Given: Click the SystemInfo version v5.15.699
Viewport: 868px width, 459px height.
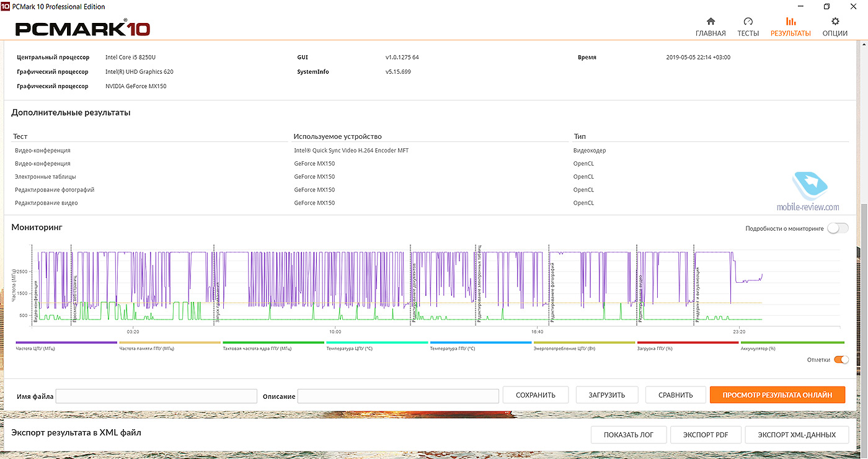Looking at the screenshot, I should tap(398, 72).
